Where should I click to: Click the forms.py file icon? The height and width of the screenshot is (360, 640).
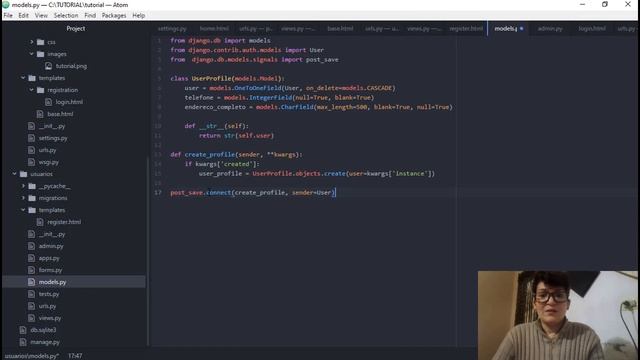coord(31,270)
